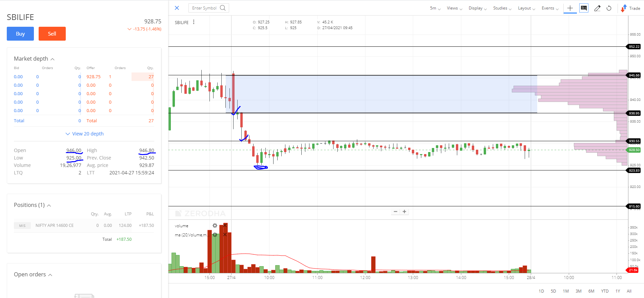Image resolution: width=644 pixels, height=298 pixels.
Task: Click the Volume value 19,26,977
Action: pyautogui.click(x=71, y=165)
